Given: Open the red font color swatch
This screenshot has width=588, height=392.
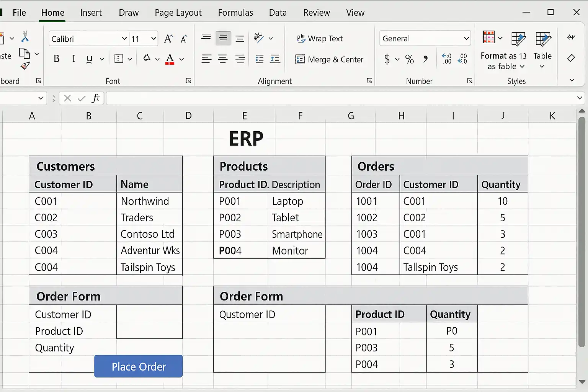Looking at the screenshot, I should pos(170,59).
